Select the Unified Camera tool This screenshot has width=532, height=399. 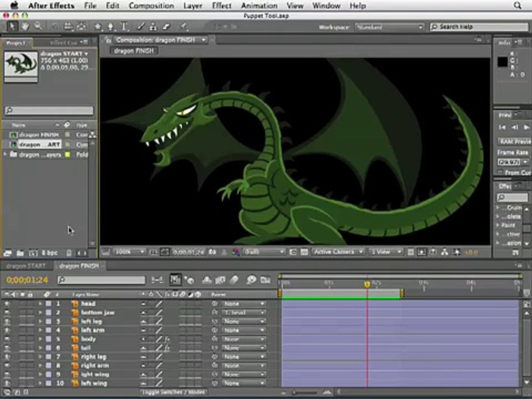coord(68,27)
